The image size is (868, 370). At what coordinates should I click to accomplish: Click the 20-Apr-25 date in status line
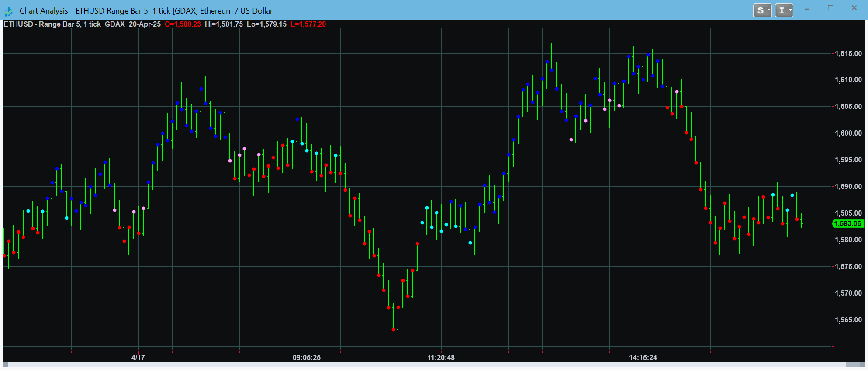[x=145, y=24]
